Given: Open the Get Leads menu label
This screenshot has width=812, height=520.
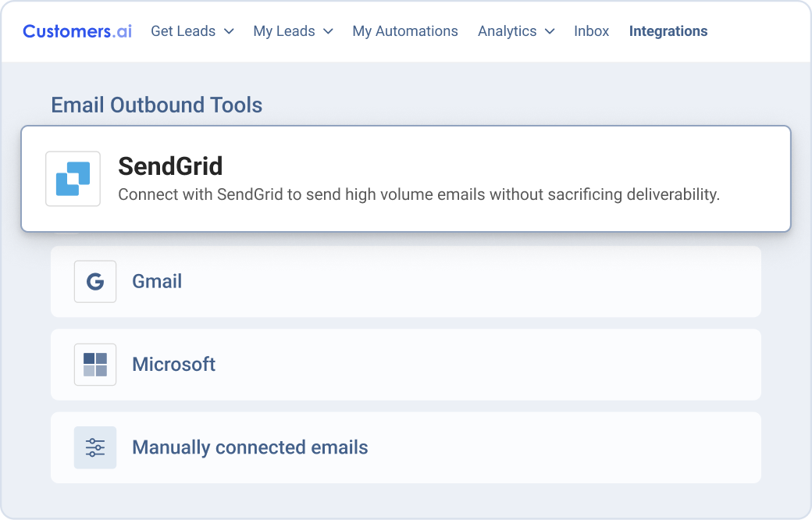Looking at the screenshot, I should (x=183, y=31).
